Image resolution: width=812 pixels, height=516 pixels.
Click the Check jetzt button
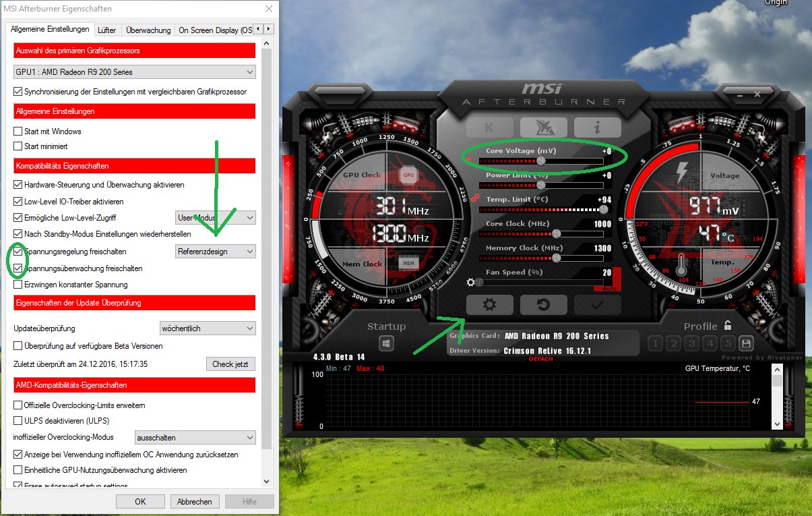pyautogui.click(x=230, y=364)
